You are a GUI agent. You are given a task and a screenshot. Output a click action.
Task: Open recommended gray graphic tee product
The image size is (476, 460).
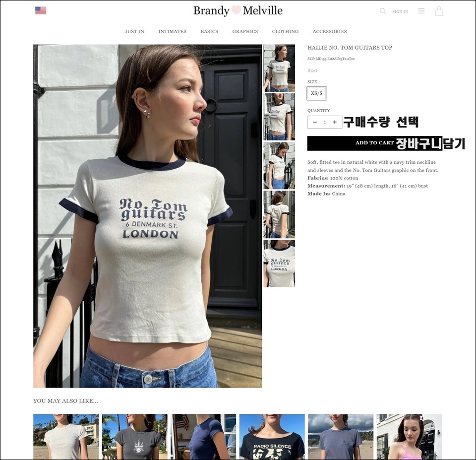[x=134, y=436]
